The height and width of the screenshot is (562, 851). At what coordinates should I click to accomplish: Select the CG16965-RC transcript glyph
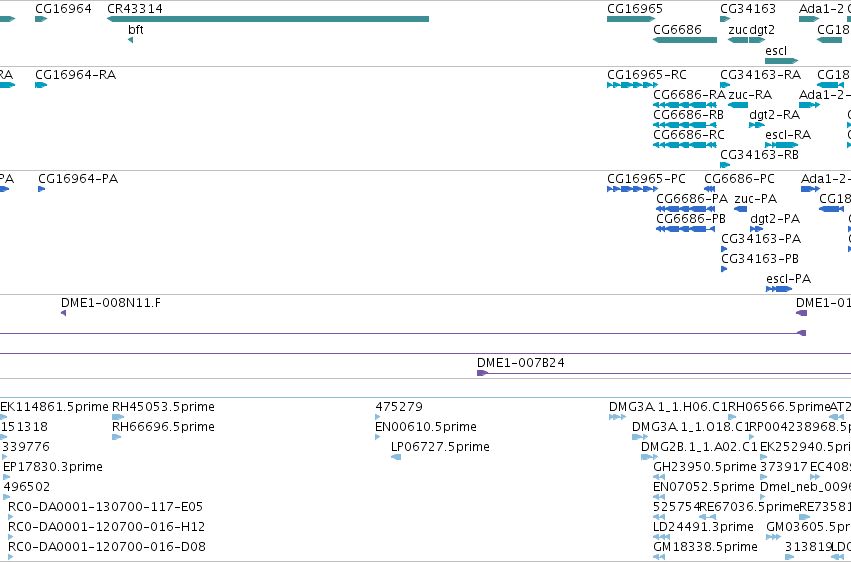click(x=632, y=85)
